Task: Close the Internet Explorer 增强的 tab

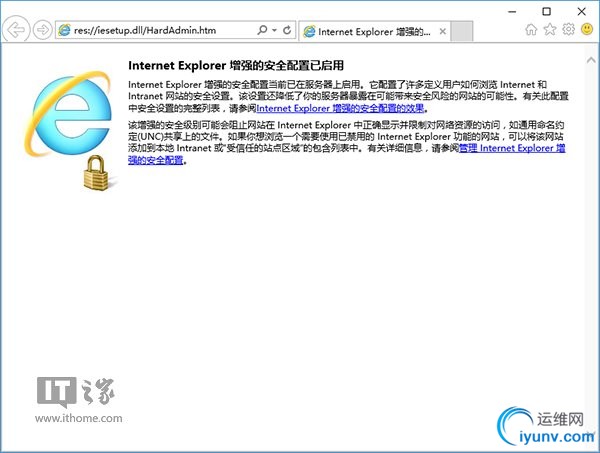Action: click(x=443, y=31)
